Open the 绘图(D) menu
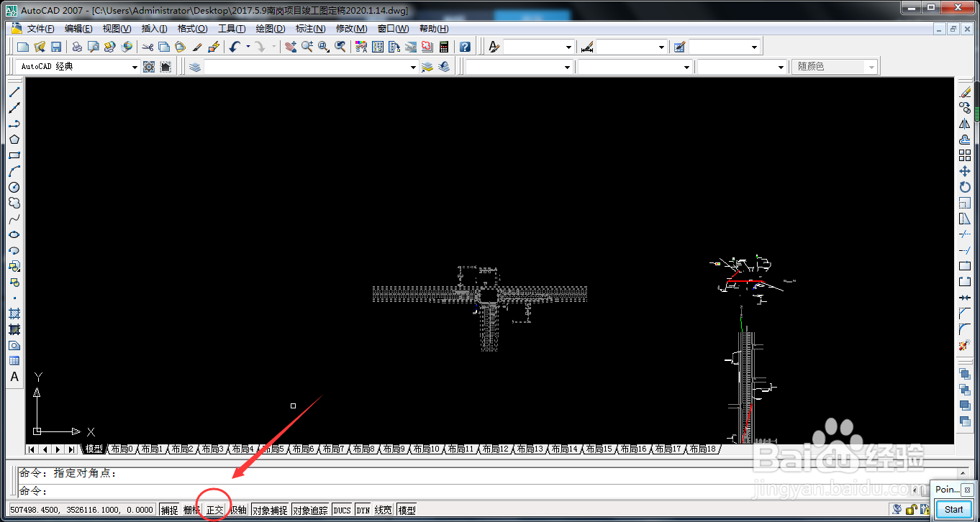 click(271, 29)
